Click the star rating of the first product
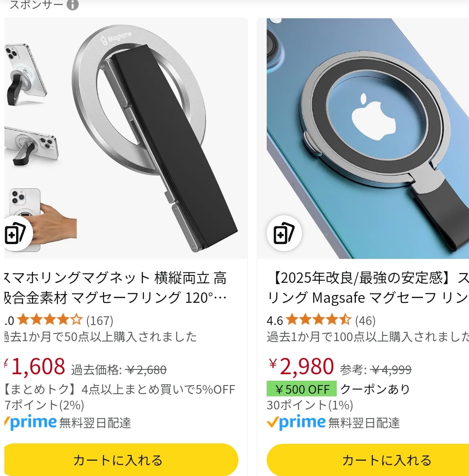 pyautogui.click(x=50, y=320)
